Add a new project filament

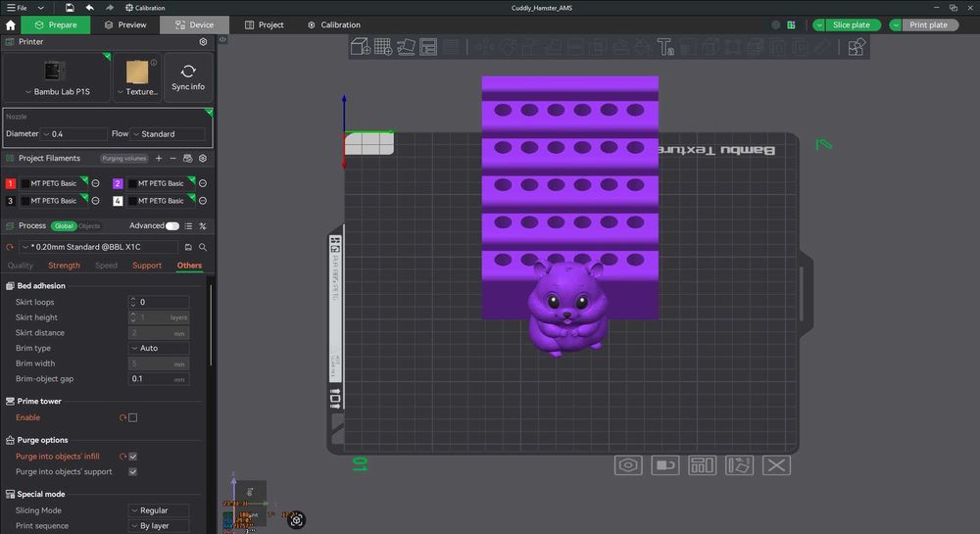click(159, 158)
